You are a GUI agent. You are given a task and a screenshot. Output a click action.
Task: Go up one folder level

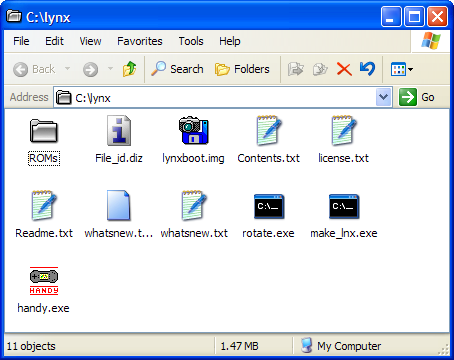(129, 69)
